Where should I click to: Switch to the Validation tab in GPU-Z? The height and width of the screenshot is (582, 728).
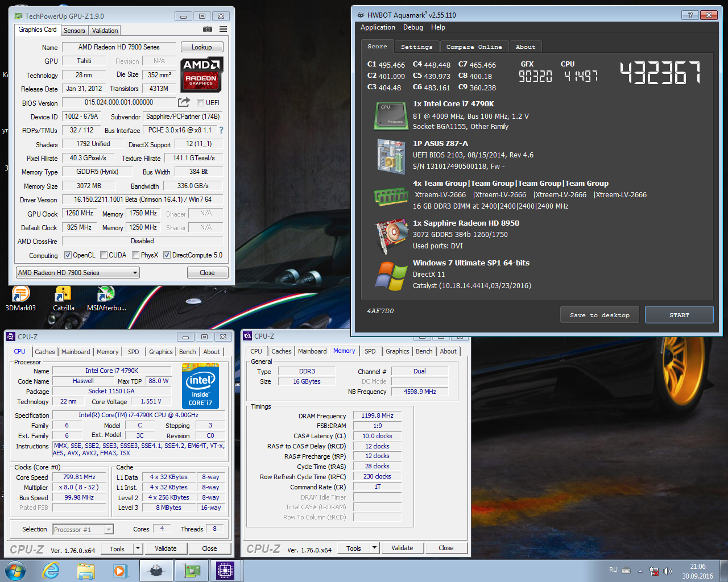pyautogui.click(x=105, y=31)
